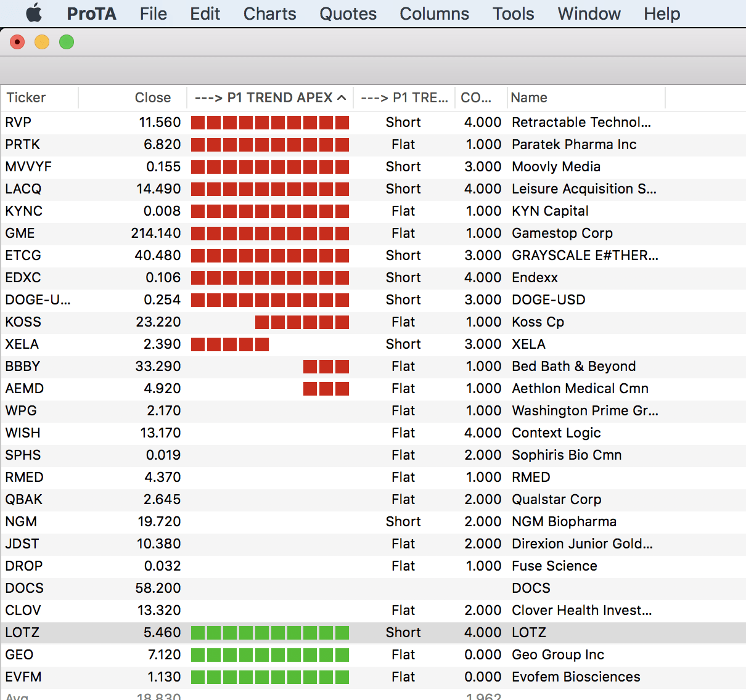The width and height of the screenshot is (746, 700).
Task: Select the RVP ticker row
Action: point(373,122)
